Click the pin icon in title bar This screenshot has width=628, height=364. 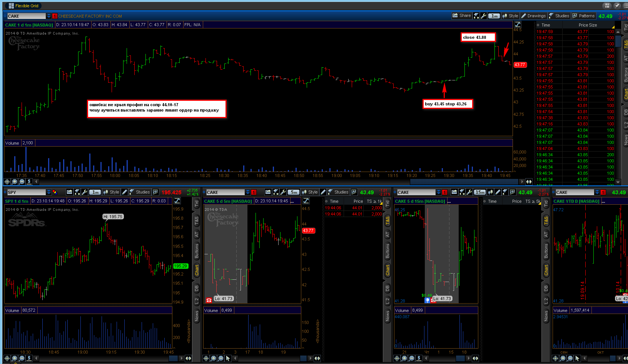[x=616, y=5]
